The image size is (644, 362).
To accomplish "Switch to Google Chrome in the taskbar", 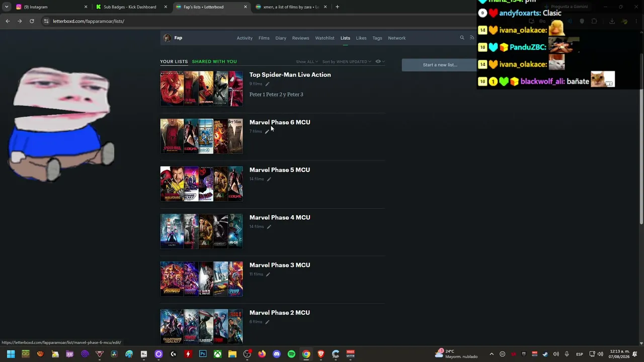I will point(306,354).
